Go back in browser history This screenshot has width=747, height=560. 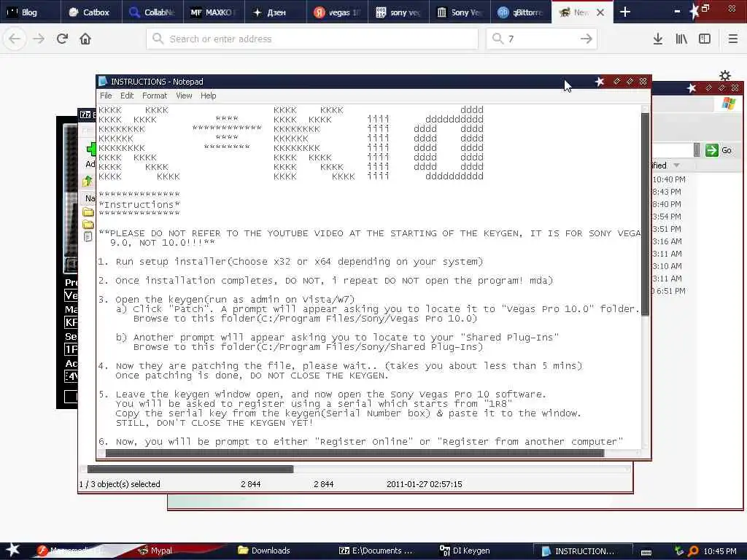tap(15, 39)
